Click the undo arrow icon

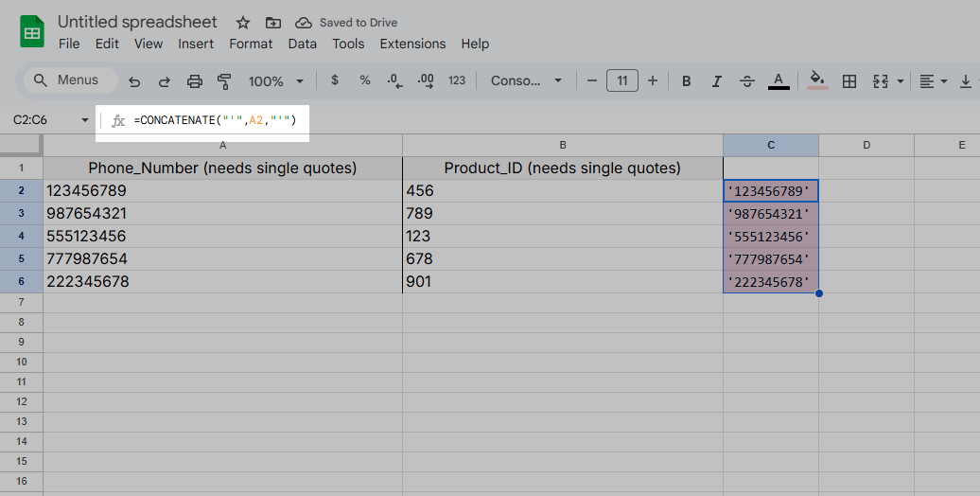click(134, 81)
